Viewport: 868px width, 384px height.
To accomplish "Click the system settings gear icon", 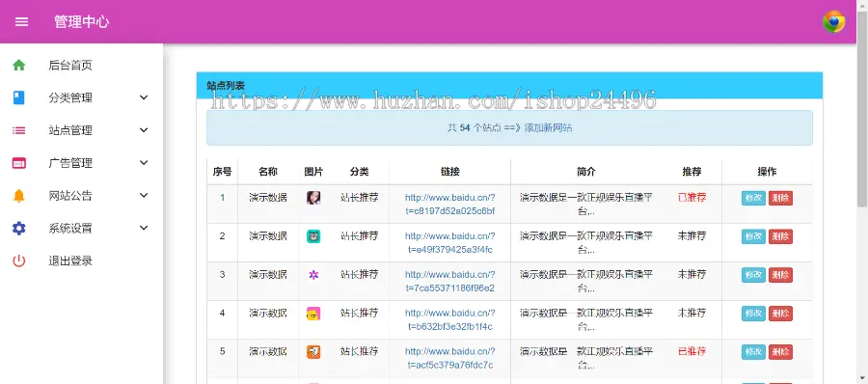I will [x=19, y=229].
